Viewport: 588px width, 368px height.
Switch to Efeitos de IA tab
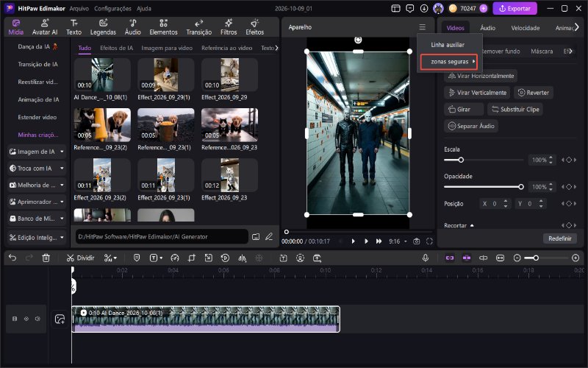pos(116,48)
